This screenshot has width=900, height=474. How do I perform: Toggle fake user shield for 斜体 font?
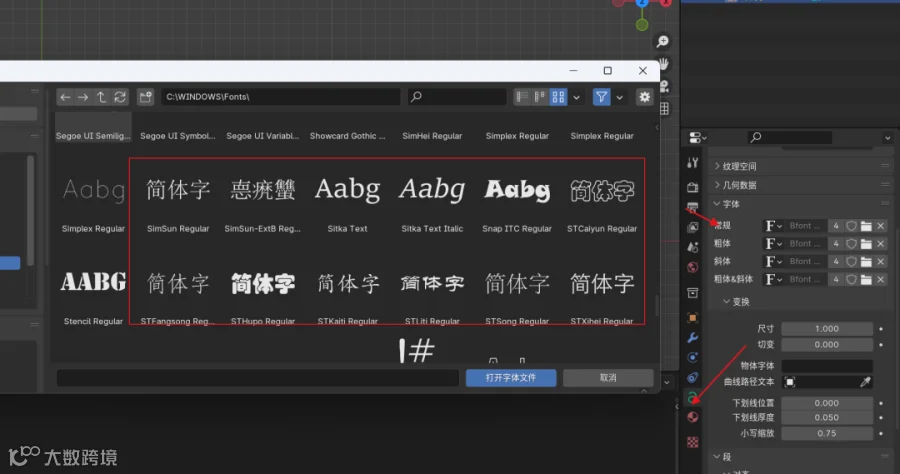click(x=851, y=262)
